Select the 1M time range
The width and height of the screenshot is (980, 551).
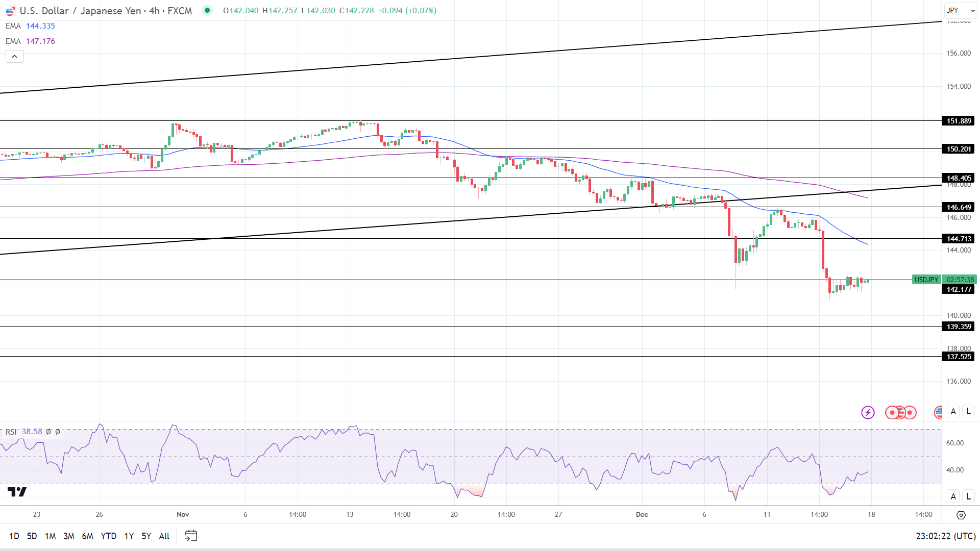pyautogui.click(x=50, y=536)
